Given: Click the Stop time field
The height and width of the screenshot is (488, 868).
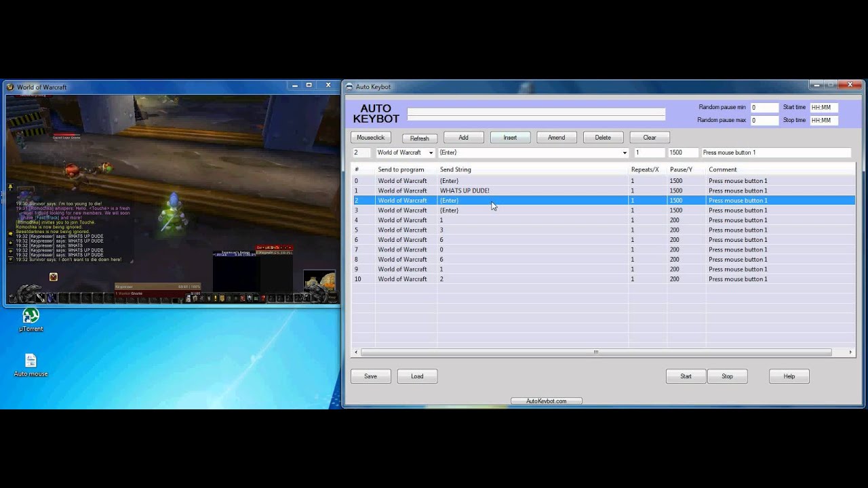Looking at the screenshot, I should coord(824,120).
